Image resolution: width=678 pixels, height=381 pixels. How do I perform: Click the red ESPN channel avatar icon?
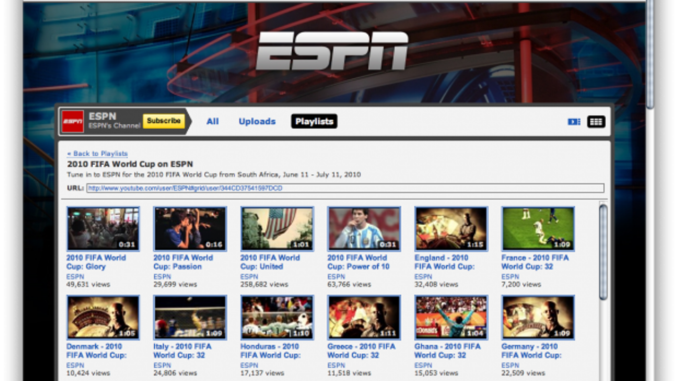(x=73, y=122)
